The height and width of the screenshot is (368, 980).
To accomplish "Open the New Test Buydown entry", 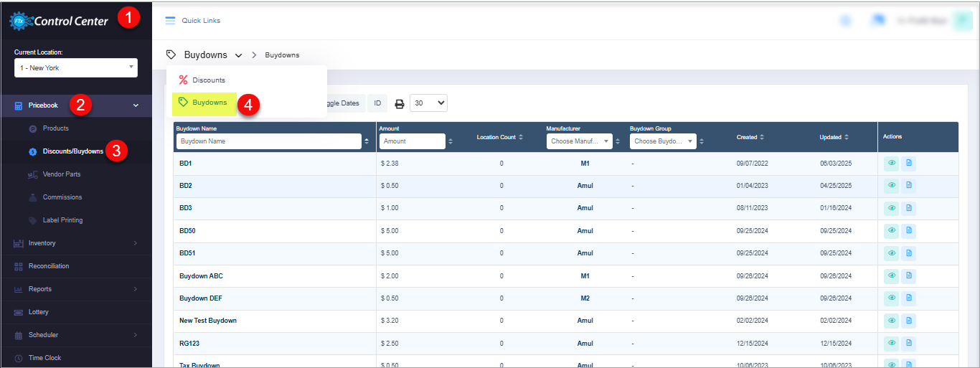I will [x=208, y=321].
